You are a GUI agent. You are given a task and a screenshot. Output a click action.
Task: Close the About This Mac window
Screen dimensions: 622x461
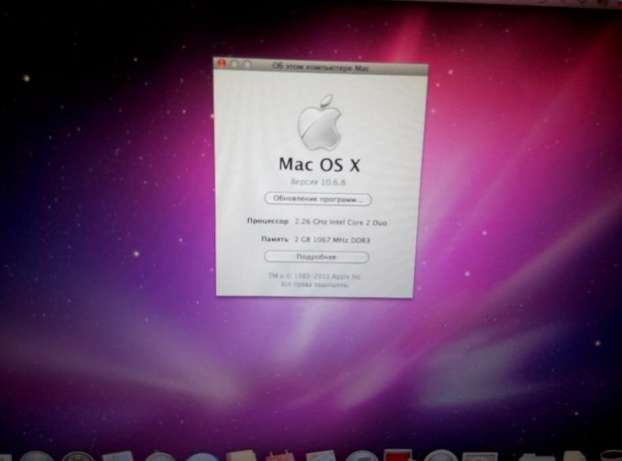click(222, 63)
